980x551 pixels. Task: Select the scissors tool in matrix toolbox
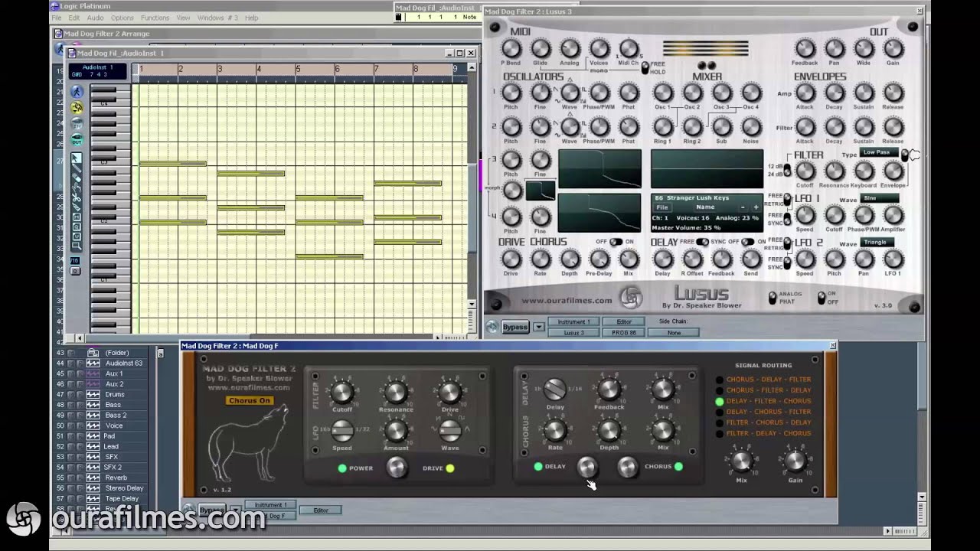pos(77,197)
